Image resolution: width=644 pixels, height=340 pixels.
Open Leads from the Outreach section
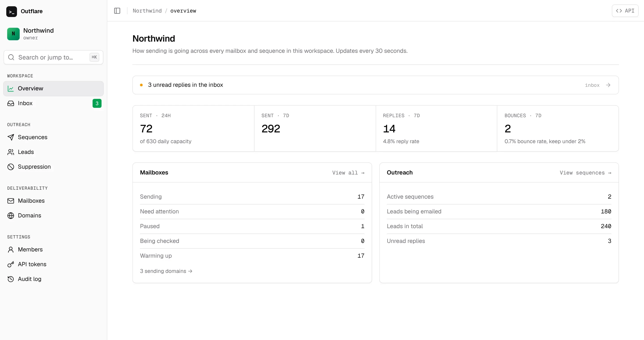click(x=53, y=152)
